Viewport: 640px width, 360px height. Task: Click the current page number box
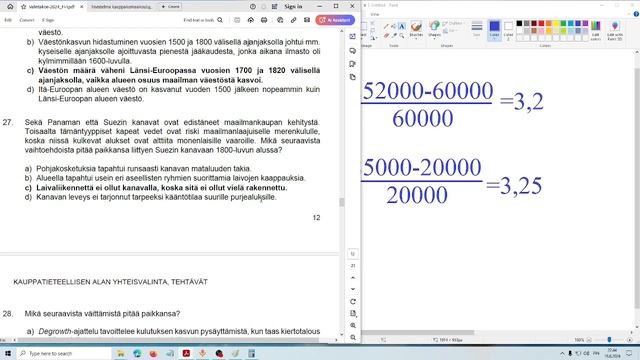pyautogui.click(x=353, y=254)
